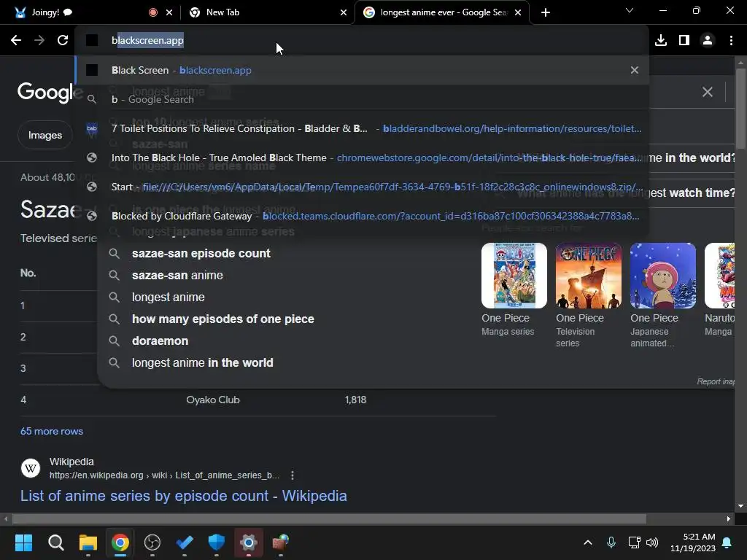Pick the Into The Black Hole theme suggestion
Image resolution: width=747 pixels, height=560 pixels.
point(362,157)
